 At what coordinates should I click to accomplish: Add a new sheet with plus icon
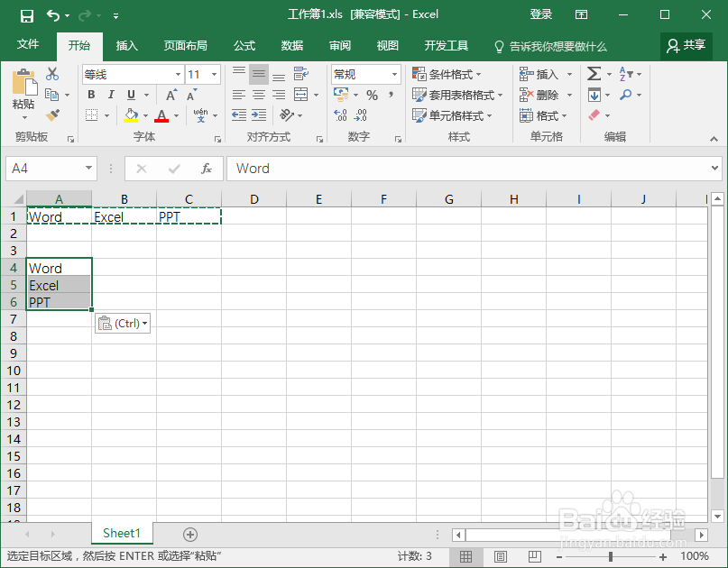[x=189, y=535]
